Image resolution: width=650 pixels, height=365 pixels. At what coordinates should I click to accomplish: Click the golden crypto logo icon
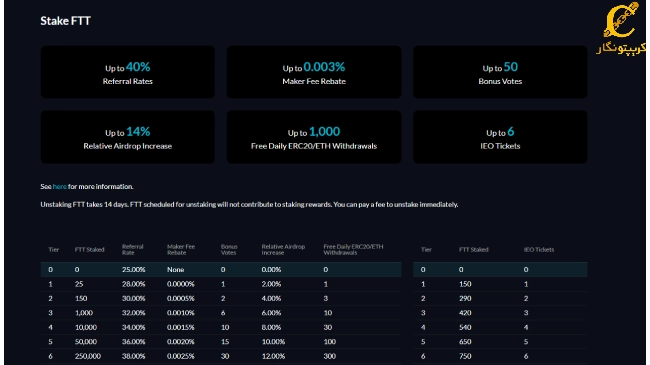[621, 21]
